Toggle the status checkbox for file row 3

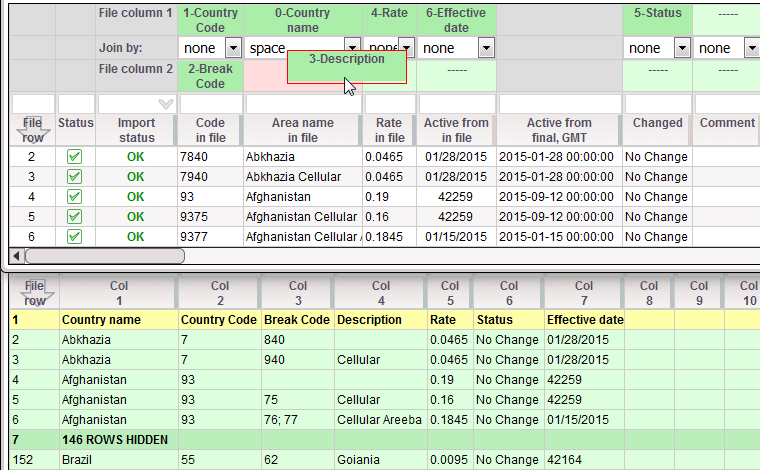pyautogui.click(x=74, y=176)
